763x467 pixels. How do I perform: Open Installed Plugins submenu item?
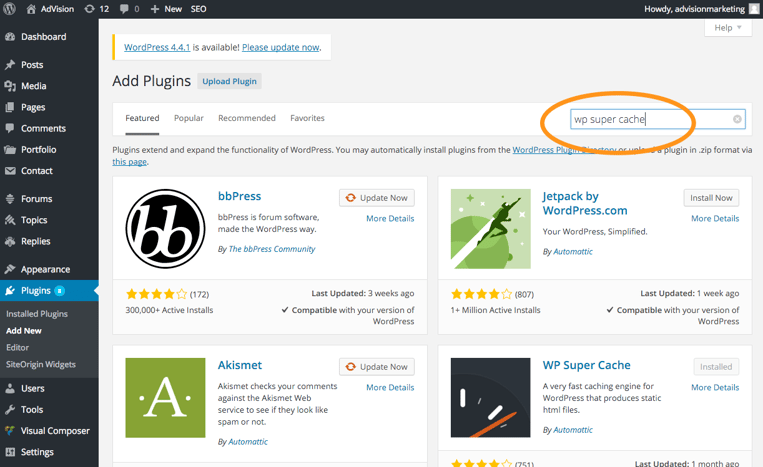[36, 314]
